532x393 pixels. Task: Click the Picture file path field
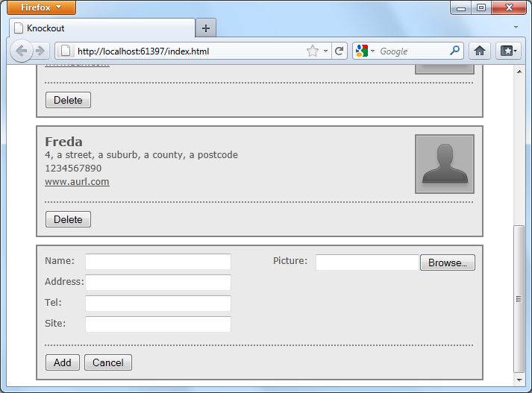[368, 262]
